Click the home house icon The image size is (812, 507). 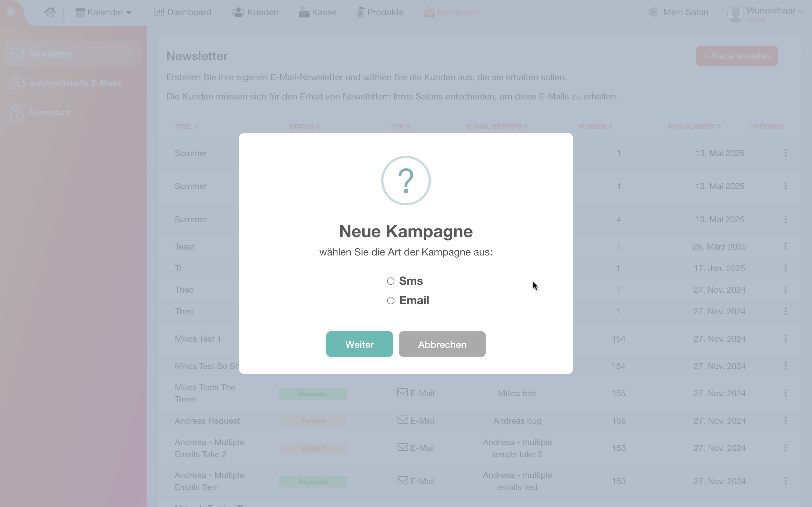point(50,12)
